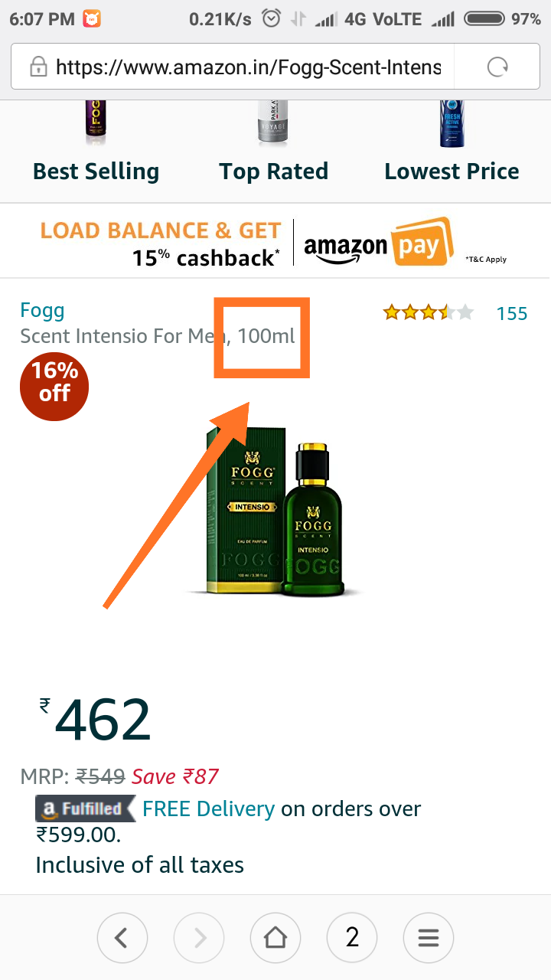Open the FREE Delivery details link
Screen dimensions: 551x980
[x=208, y=808]
